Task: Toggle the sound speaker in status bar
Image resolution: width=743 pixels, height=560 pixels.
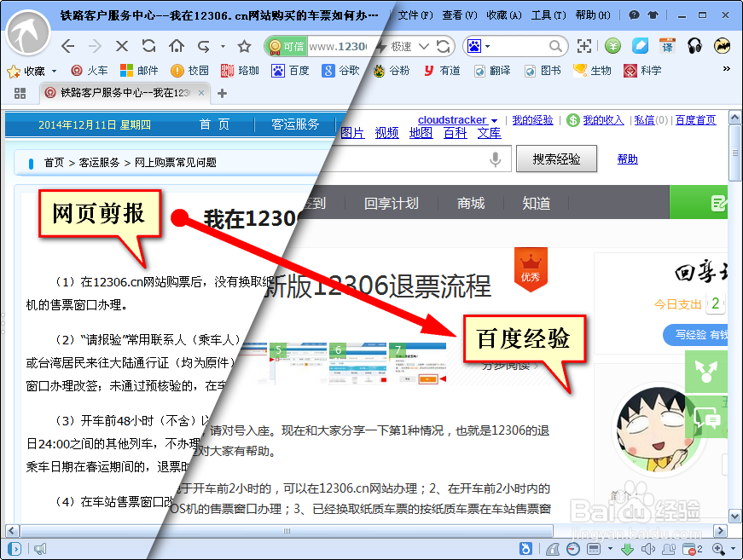Action: 647,549
